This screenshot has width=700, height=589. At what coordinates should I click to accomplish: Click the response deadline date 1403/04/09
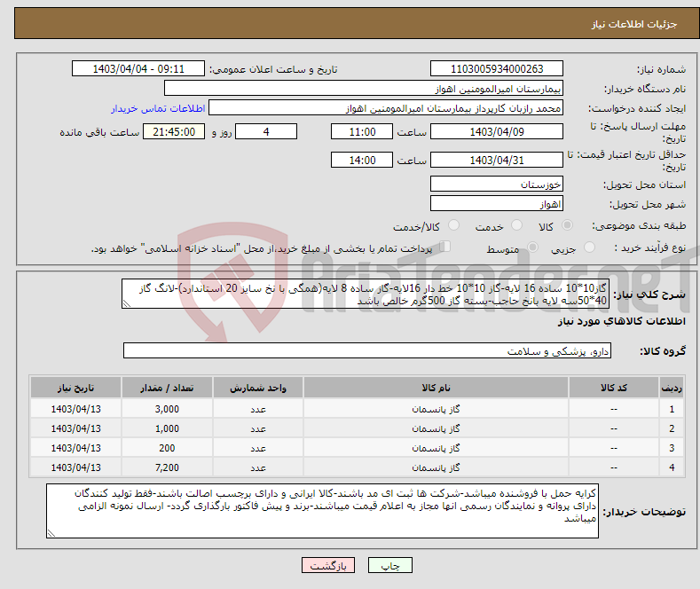tap(497, 131)
